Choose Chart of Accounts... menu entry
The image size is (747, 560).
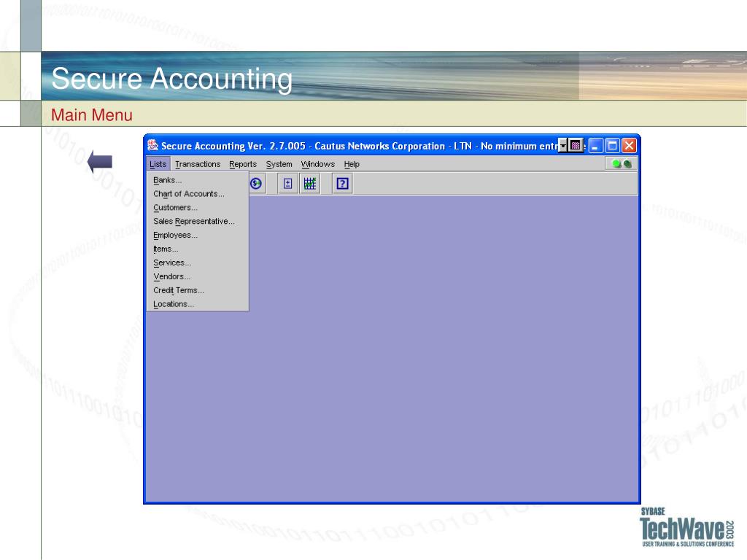(198, 194)
